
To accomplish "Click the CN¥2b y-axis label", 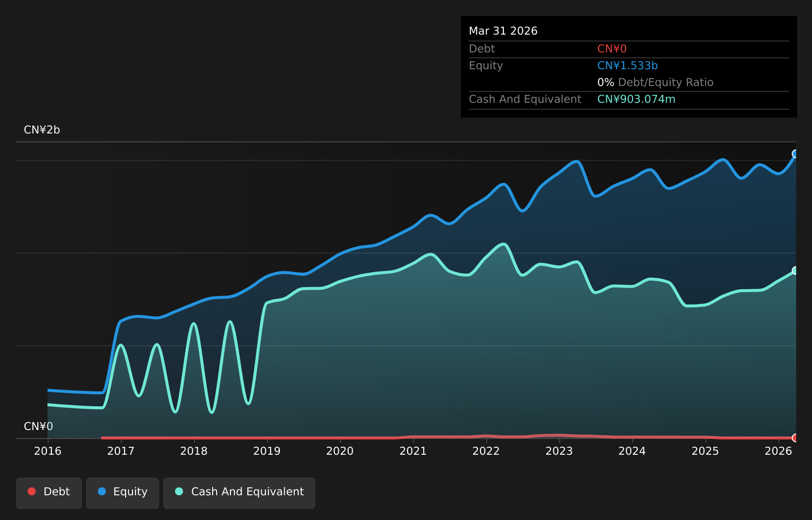I will tap(42, 130).
